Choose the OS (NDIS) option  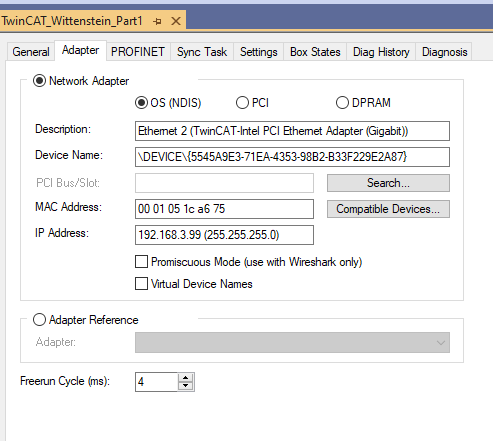[141, 103]
